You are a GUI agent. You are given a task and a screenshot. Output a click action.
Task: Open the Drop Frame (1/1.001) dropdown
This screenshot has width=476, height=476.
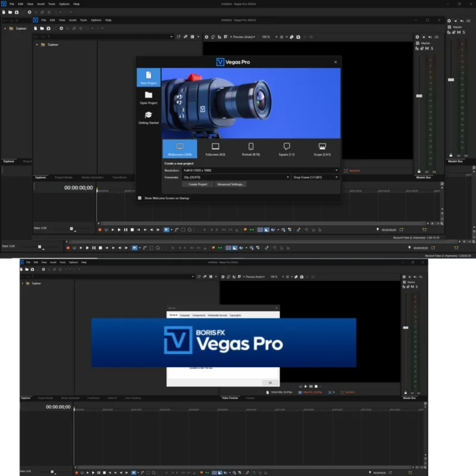[337, 177]
